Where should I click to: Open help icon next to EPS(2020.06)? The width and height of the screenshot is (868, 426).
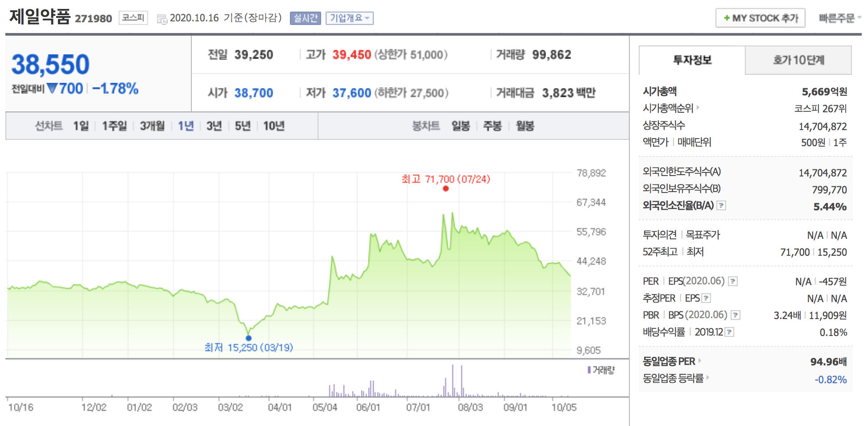pos(733,281)
